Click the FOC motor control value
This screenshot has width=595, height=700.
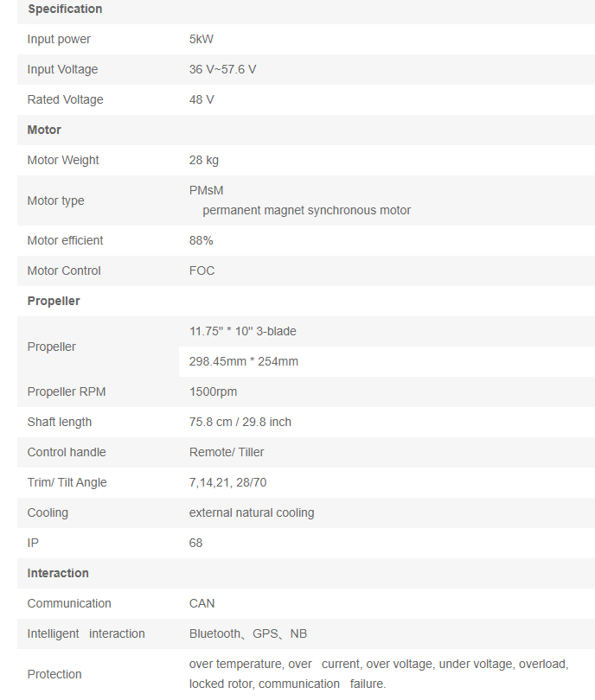click(x=202, y=270)
